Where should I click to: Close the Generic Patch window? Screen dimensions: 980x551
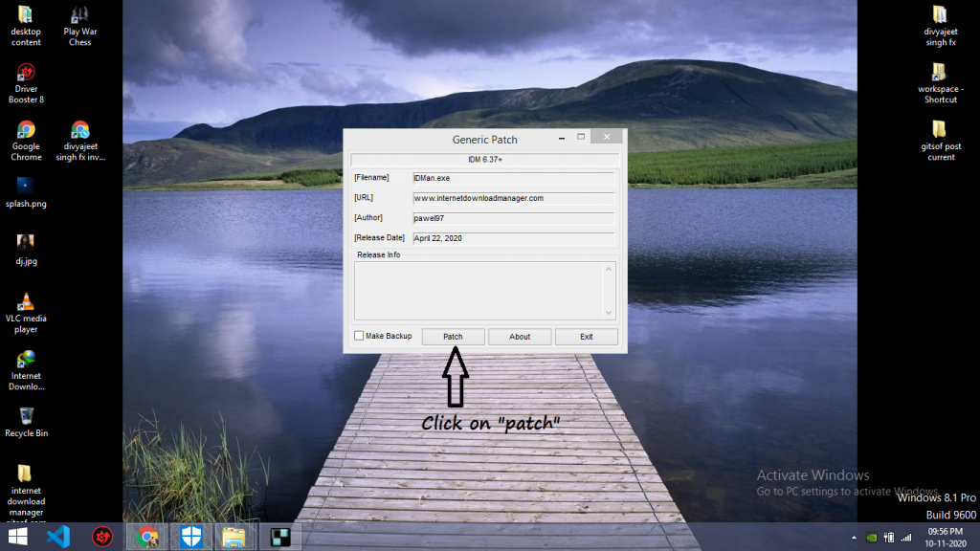click(x=606, y=137)
